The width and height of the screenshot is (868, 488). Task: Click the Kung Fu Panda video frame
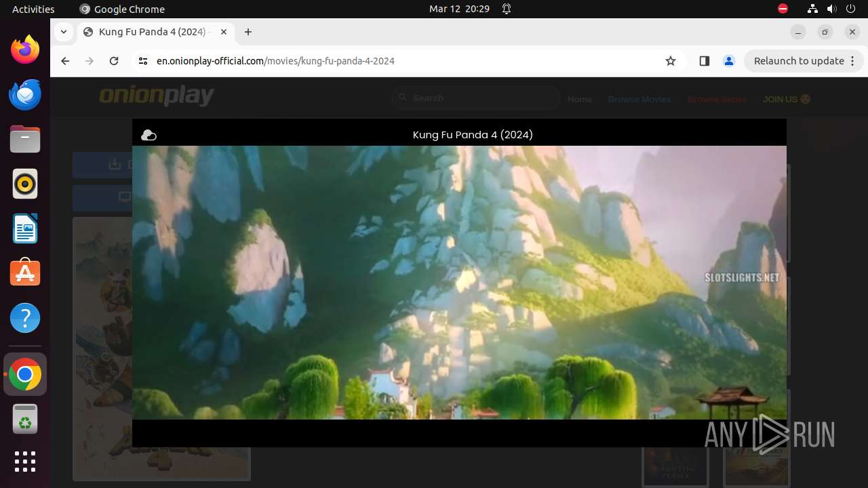[x=459, y=283]
